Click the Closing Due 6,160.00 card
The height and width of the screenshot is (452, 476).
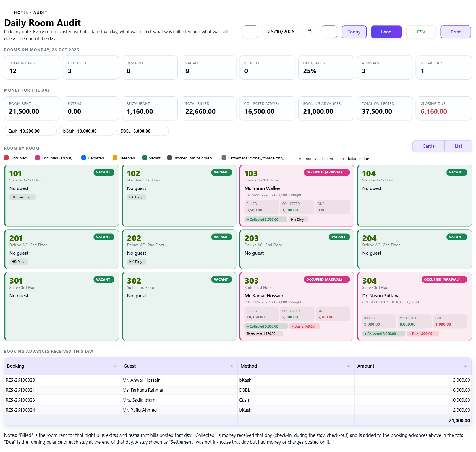tap(444, 108)
